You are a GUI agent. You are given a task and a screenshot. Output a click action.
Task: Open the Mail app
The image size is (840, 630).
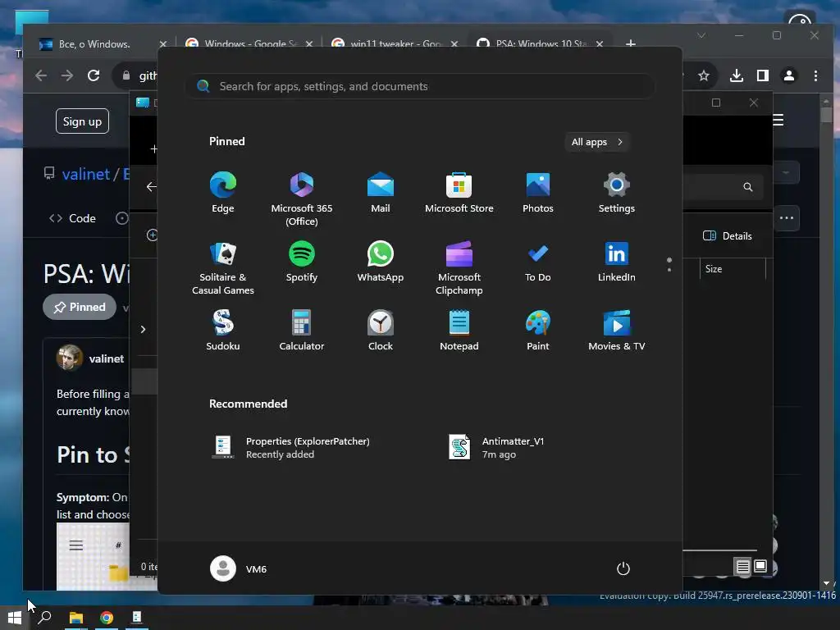pyautogui.click(x=381, y=193)
